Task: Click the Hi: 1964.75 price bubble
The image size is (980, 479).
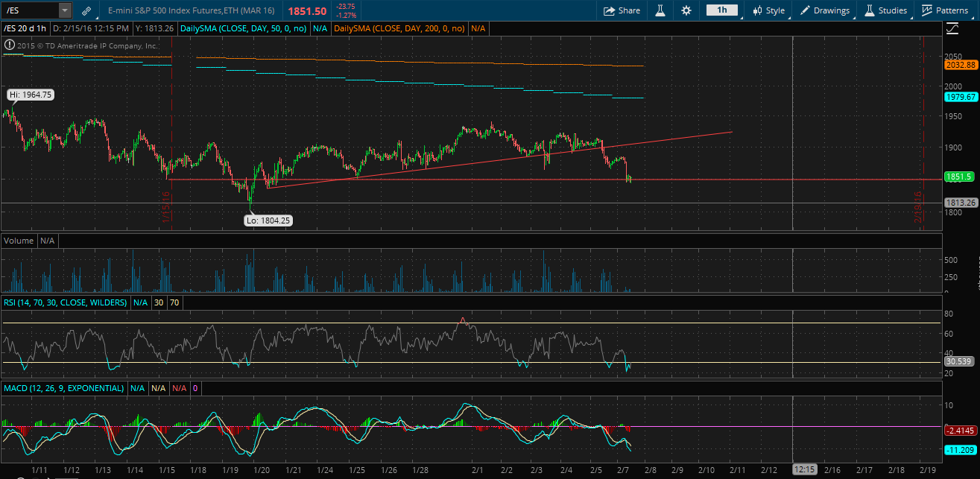Action: click(31, 95)
